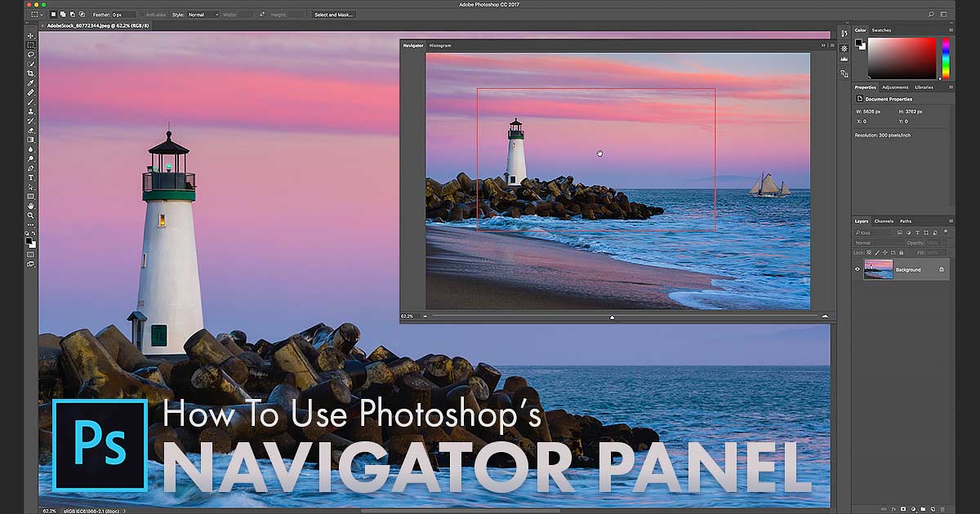Select the Type tool
The height and width of the screenshot is (514, 980).
pyautogui.click(x=30, y=177)
